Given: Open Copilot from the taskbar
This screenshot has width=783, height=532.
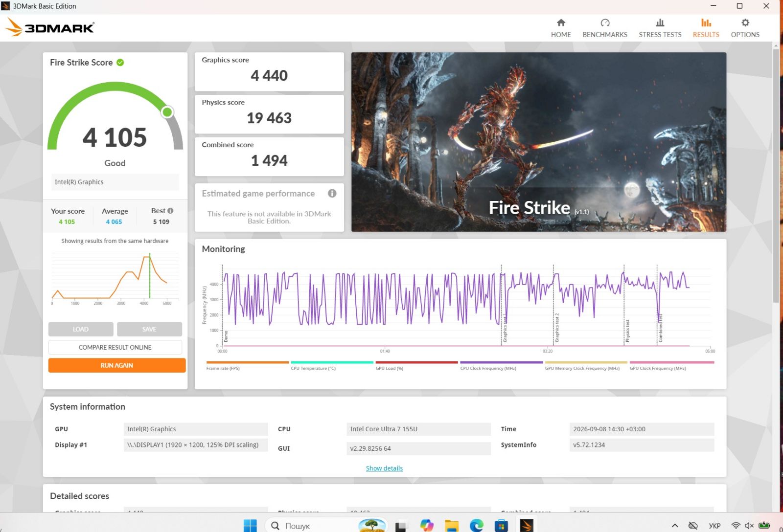Looking at the screenshot, I should pyautogui.click(x=427, y=526).
